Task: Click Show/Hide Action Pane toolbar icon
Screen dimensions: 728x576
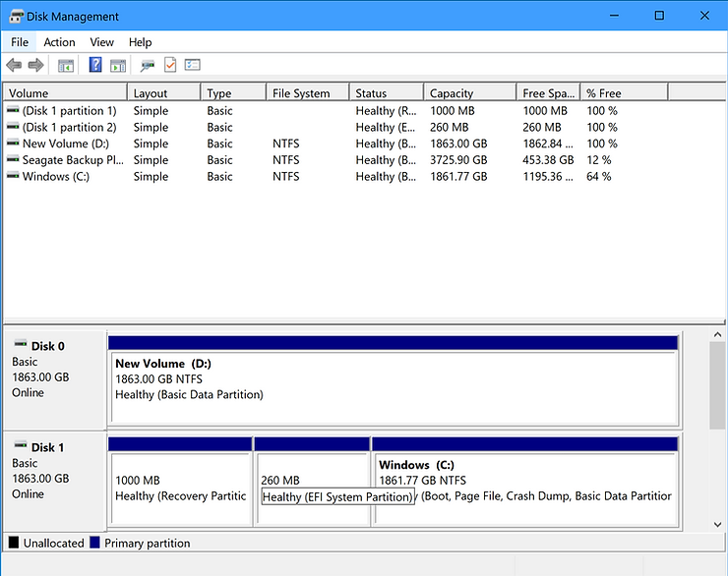Action: click(118, 66)
